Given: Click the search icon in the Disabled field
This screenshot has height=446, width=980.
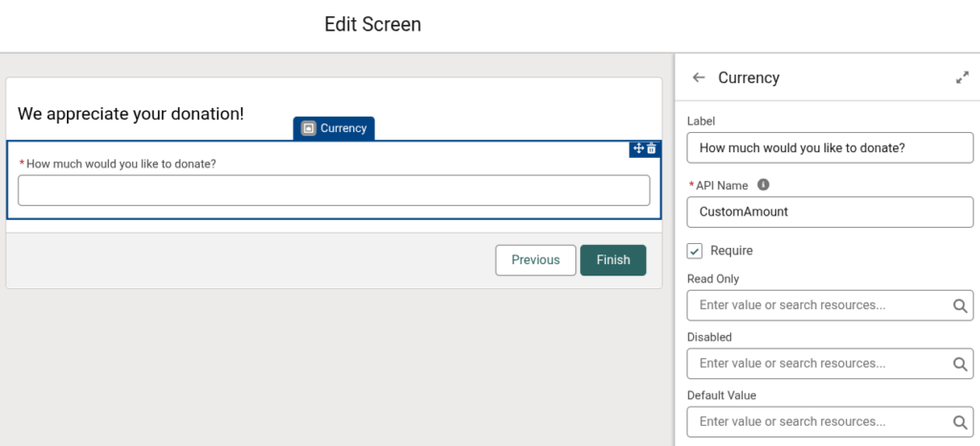Looking at the screenshot, I should click(960, 364).
